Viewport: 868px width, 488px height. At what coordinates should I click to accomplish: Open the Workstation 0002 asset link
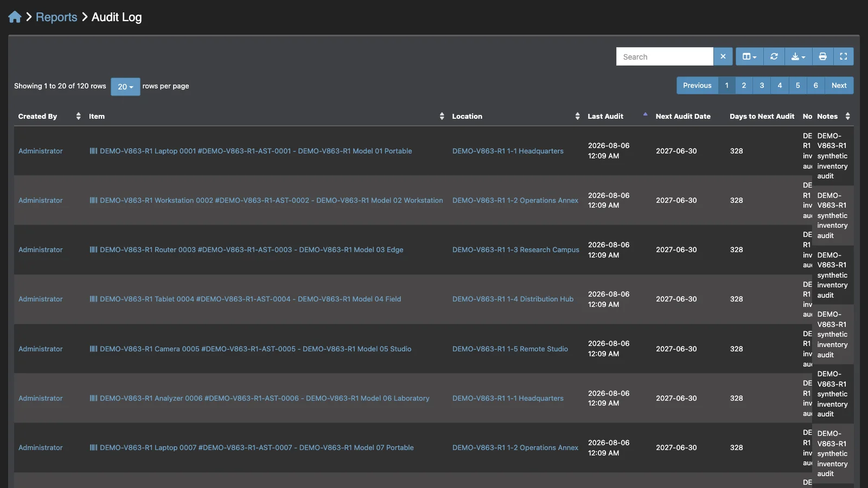271,200
